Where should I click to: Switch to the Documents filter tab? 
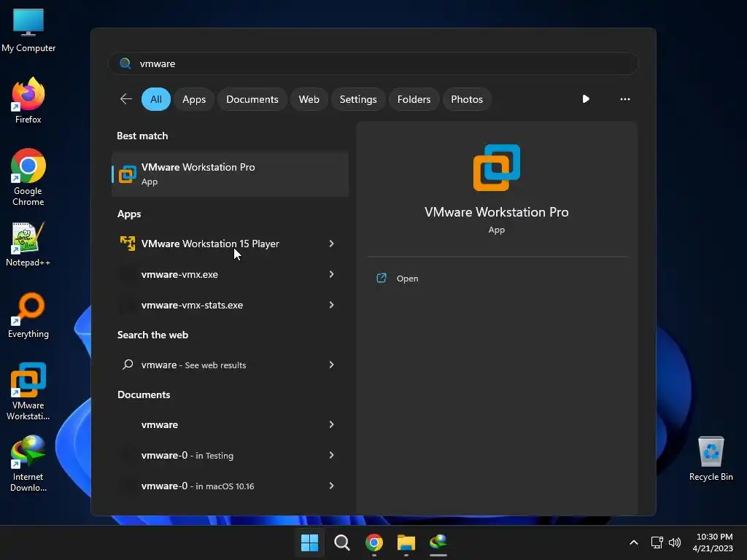click(x=252, y=99)
